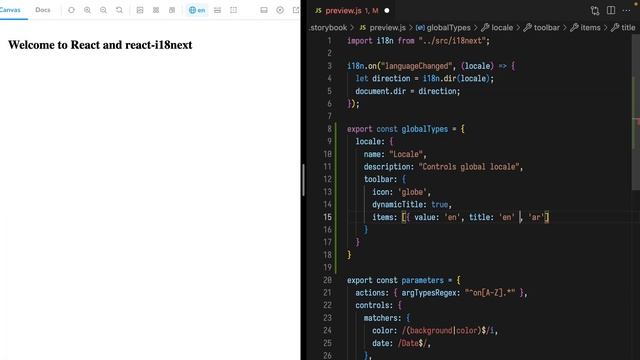
Task: Open the items breadcrumb
Action: click(x=590, y=28)
